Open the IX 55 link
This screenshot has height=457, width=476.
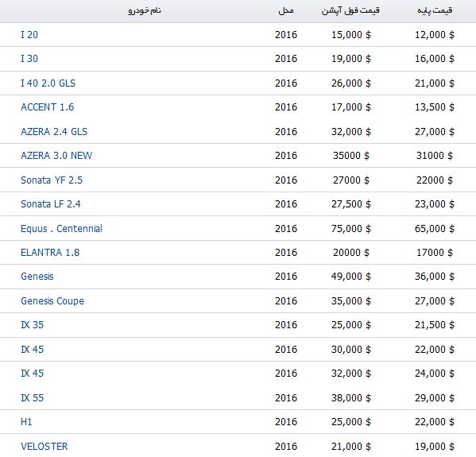[32, 397]
